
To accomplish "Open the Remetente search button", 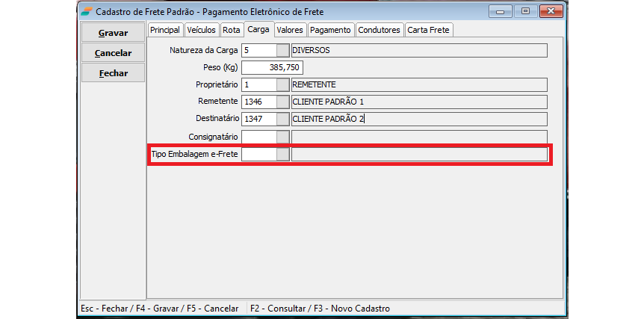I will pos(282,102).
